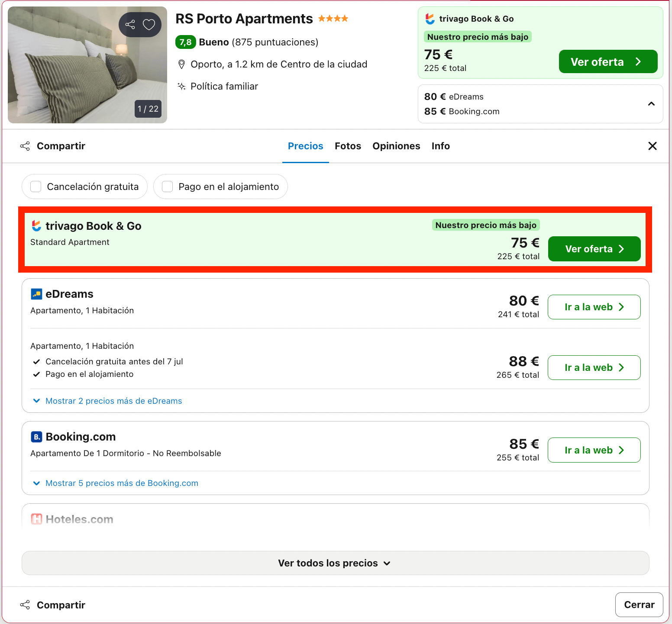Open the Opiniones tab
This screenshot has width=672, height=624.
(396, 146)
